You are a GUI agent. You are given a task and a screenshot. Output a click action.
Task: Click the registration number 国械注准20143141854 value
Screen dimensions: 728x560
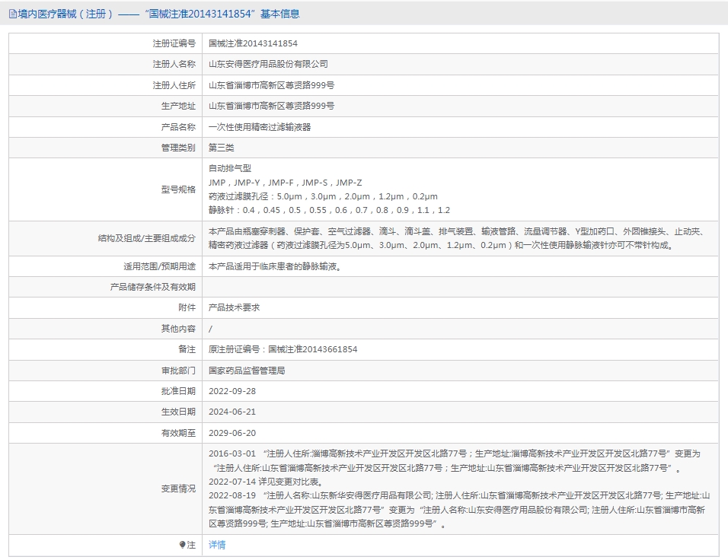[x=253, y=44]
